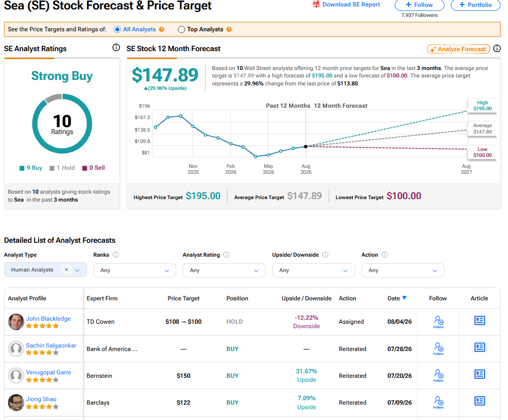Sort table by Date column header
The height and width of the screenshot is (420, 508).
click(x=397, y=298)
